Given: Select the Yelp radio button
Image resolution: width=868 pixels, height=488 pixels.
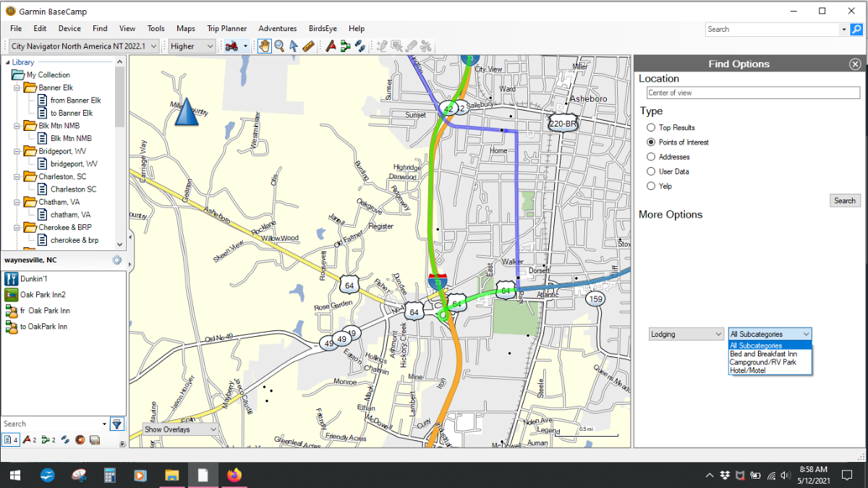Looking at the screenshot, I should coord(651,186).
